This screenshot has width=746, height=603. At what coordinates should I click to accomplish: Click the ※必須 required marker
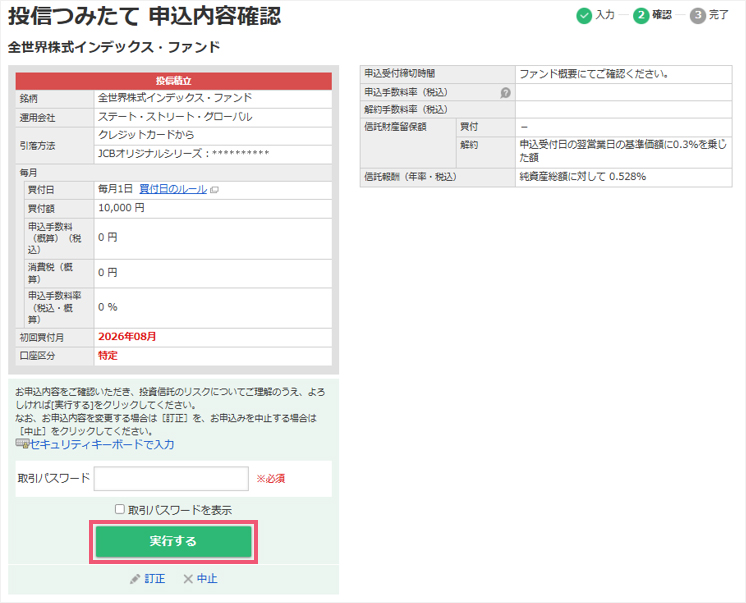[x=271, y=479]
